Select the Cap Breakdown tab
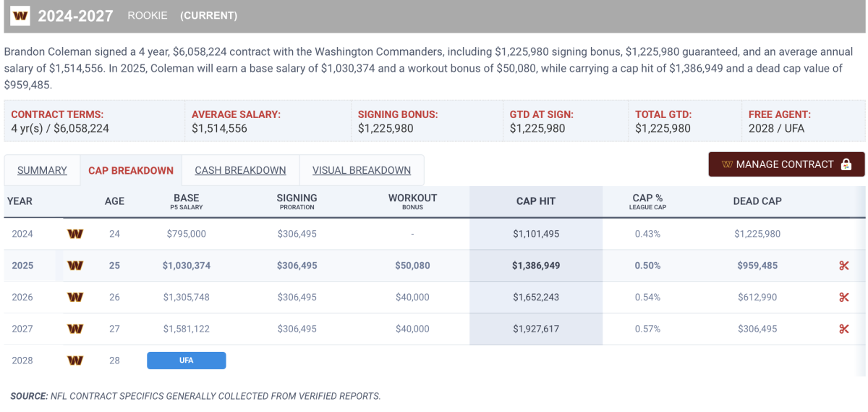This screenshot has width=868, height=412. coord(131,171)
